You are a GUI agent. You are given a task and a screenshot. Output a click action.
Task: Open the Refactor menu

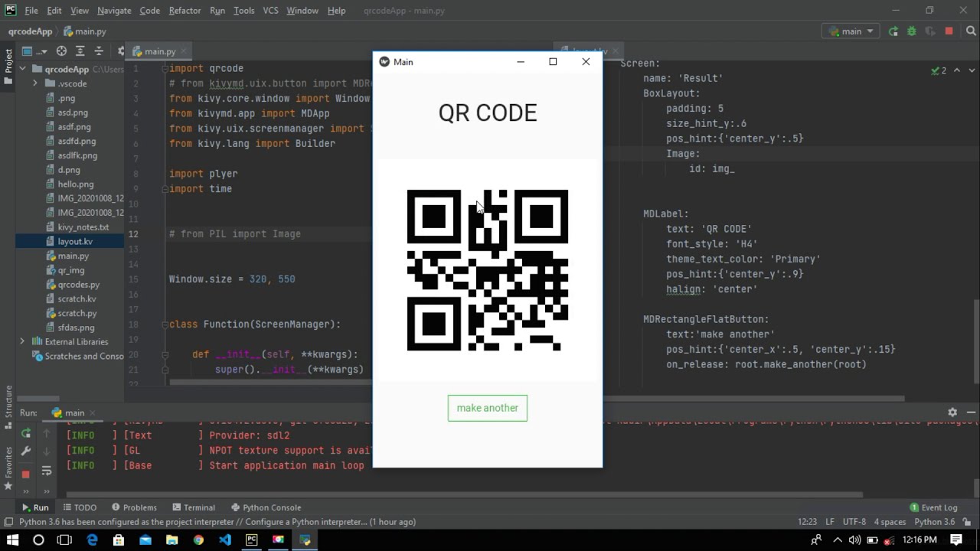185,11
